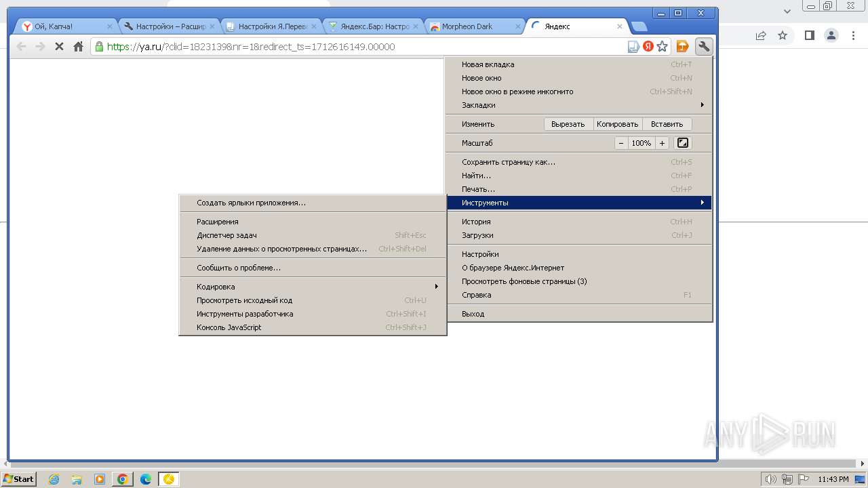Select Просмотреть исходный код
The height and width of the screenshot is (488, 868).
pyautogui.click(x=313, y=300)
